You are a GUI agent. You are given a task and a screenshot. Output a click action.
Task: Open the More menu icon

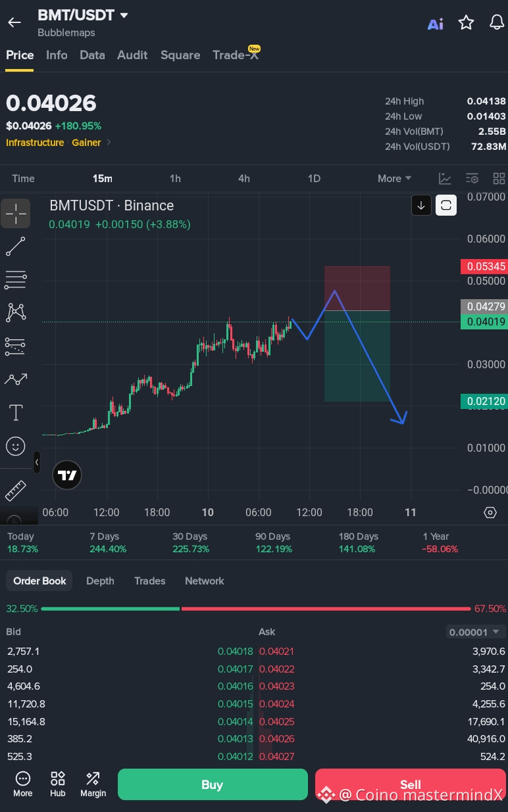click(23, 784)
